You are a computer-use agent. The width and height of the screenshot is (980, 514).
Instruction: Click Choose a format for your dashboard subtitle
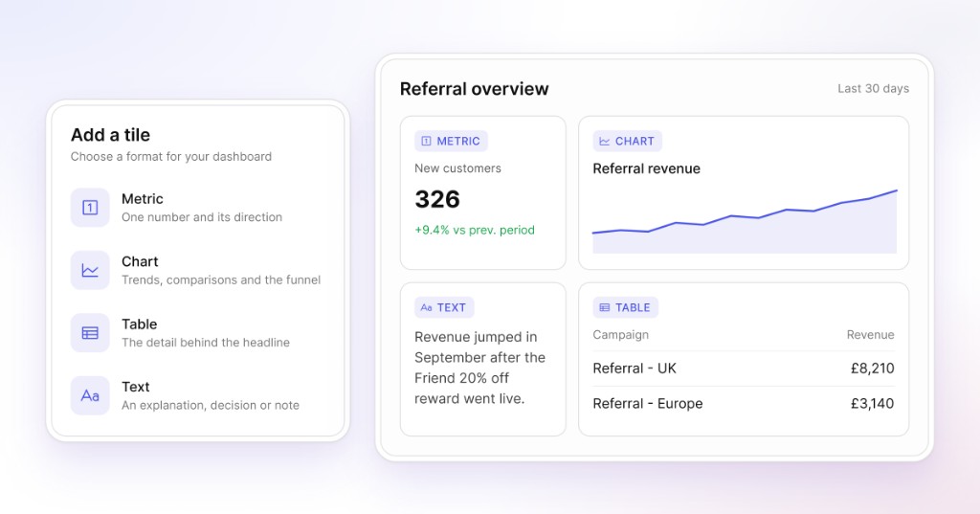(x=170, y=156)
